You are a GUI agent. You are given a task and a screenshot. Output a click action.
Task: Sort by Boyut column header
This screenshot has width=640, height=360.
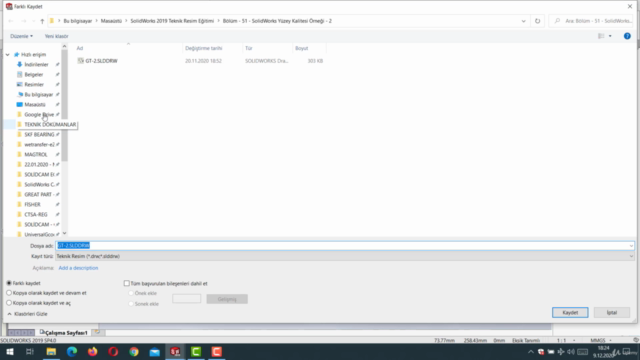(x=302, y=48)
